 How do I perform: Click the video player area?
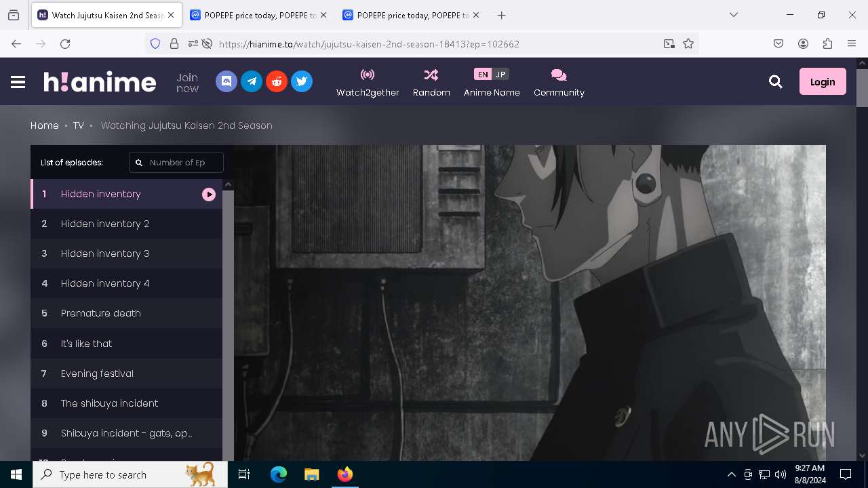[x=530, y=303]
